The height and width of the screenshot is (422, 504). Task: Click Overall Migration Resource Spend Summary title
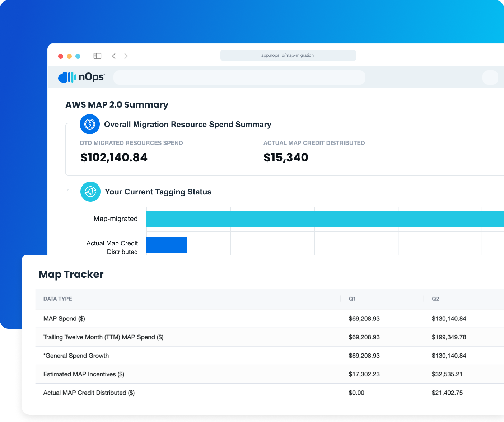point(188,125)
